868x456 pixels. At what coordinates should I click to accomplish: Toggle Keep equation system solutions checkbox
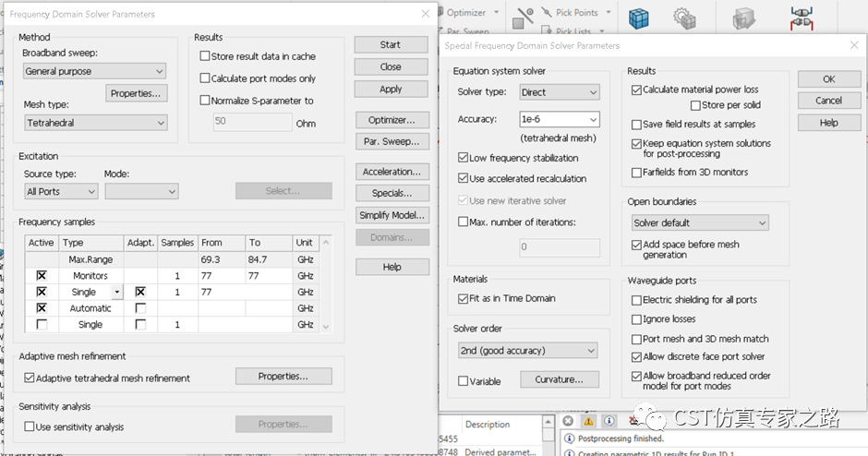point(636,143)
